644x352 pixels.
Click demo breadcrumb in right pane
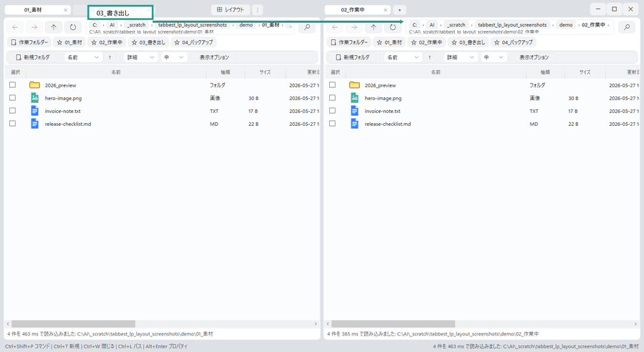(566, 25)
